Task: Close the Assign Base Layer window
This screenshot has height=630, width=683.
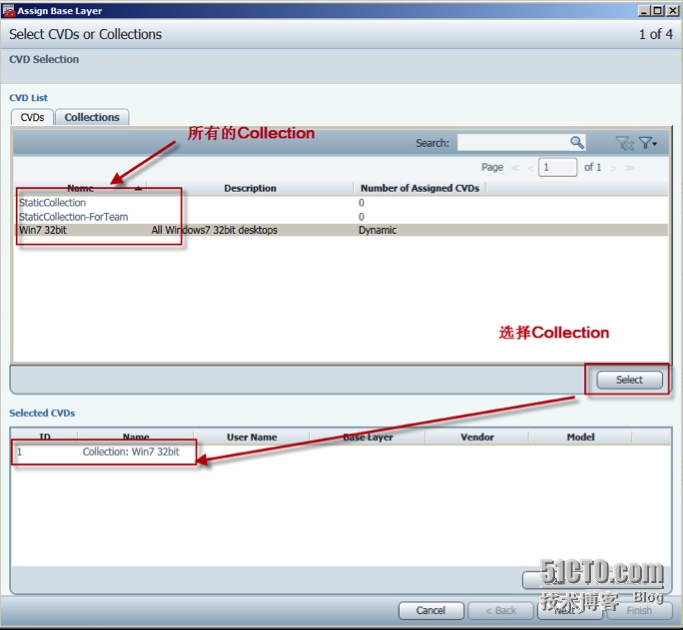Action: (x=672, y=10)
